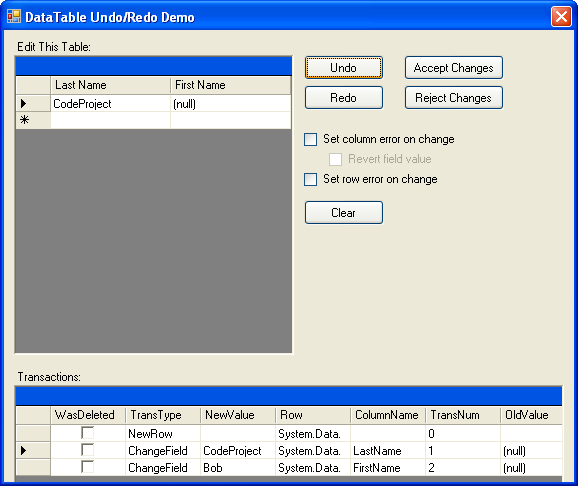Clear the transaction list
Image resolution: width=578 pixels, height=486 pixels.
point(344,212)
